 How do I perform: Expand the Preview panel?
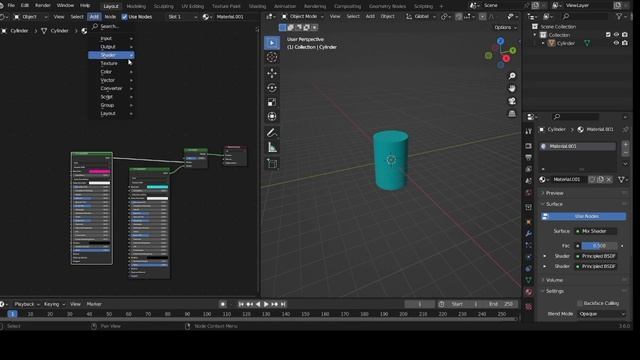point(554,193)
